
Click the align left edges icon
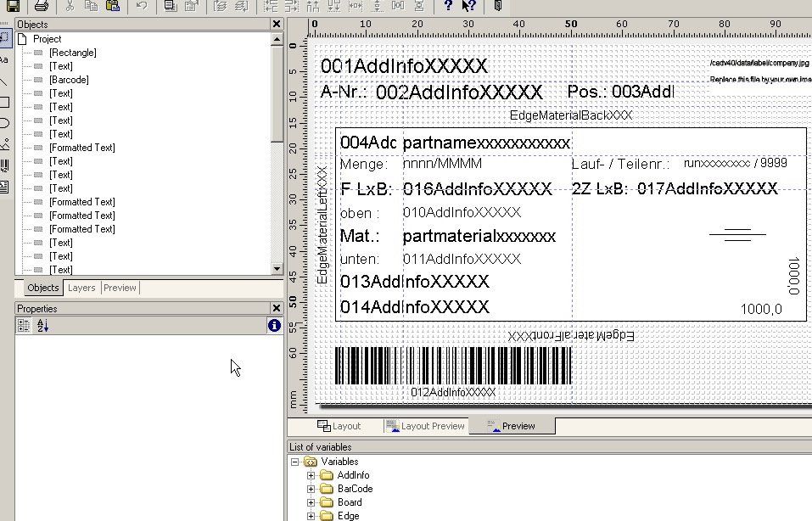point(271,5)
